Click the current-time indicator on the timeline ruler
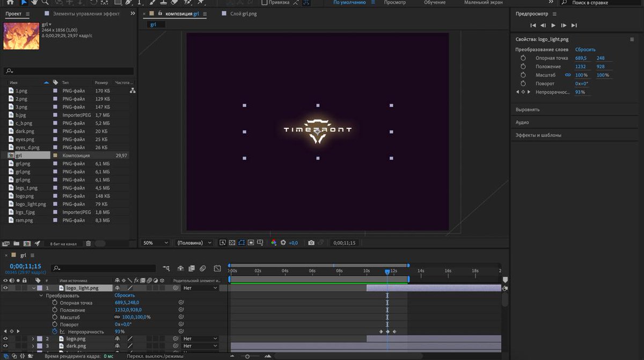The height and width of the screenshot is (360, 644). (x=387, y=272)
